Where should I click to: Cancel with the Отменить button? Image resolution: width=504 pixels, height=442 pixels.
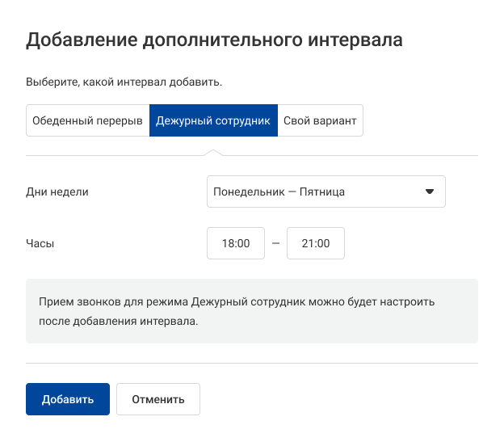point(158,399)
